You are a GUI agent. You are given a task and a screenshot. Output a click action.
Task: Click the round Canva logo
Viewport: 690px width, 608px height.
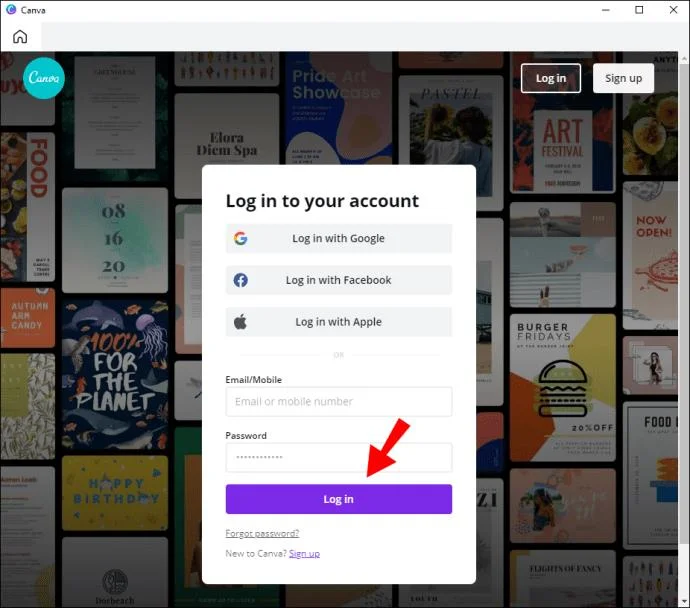tap(44, 78)
